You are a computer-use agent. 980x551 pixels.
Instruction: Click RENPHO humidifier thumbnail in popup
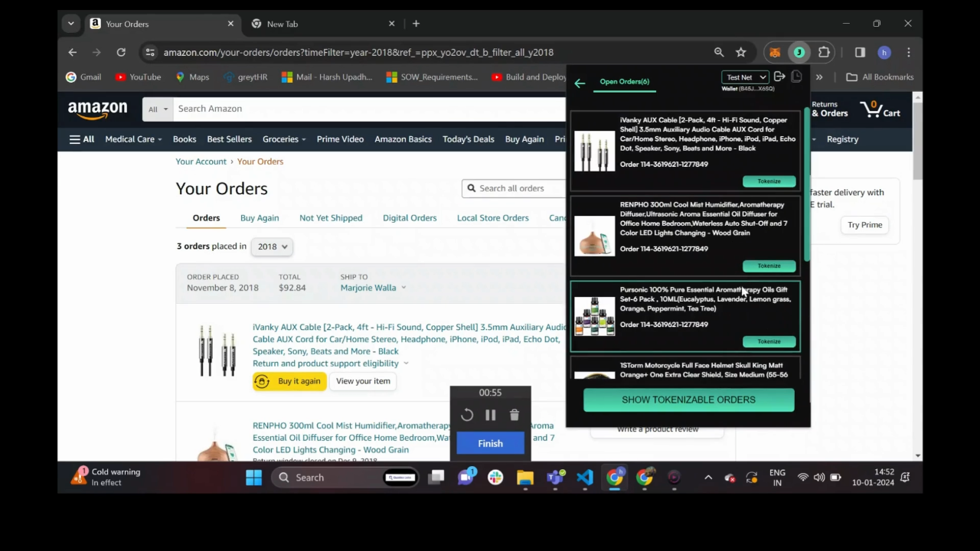pos(595,235)
